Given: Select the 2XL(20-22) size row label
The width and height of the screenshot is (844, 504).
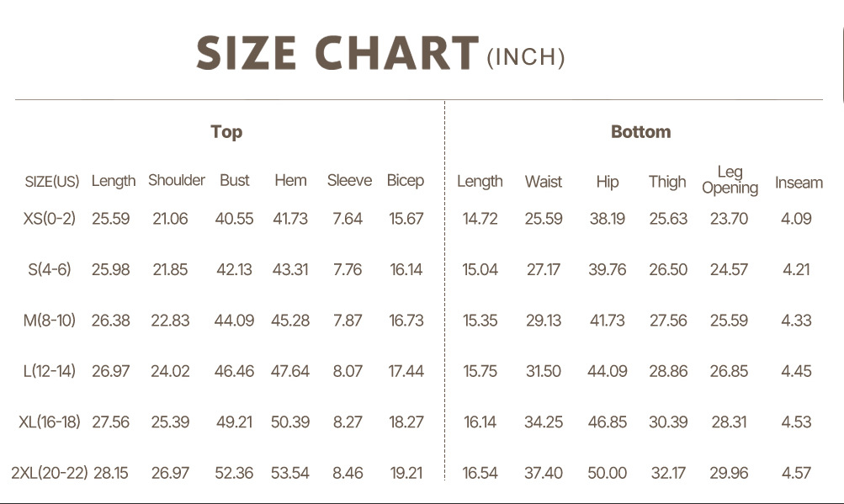Looking at the screenshot, I should click(x=50, y=473).
